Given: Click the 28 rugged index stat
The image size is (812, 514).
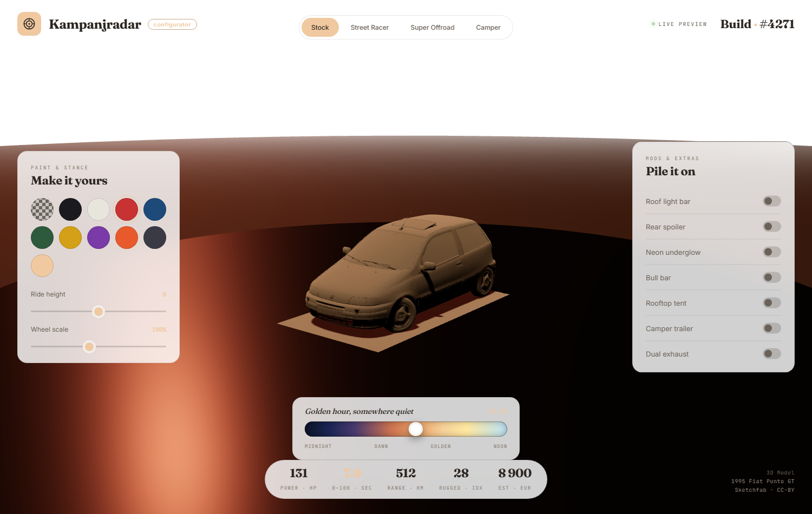Looking at the screenshot, I should (x=461, y=479).
